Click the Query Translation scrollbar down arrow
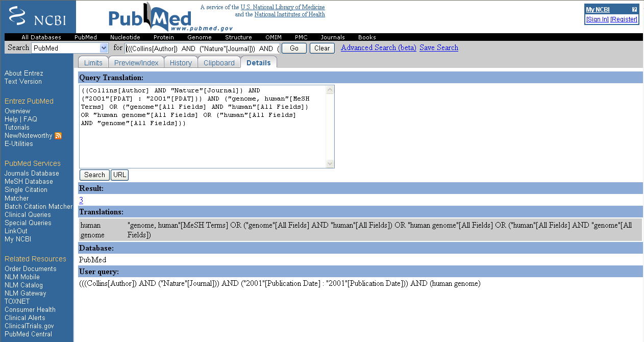Screen dimensions: 644x342 coord(330,163)
